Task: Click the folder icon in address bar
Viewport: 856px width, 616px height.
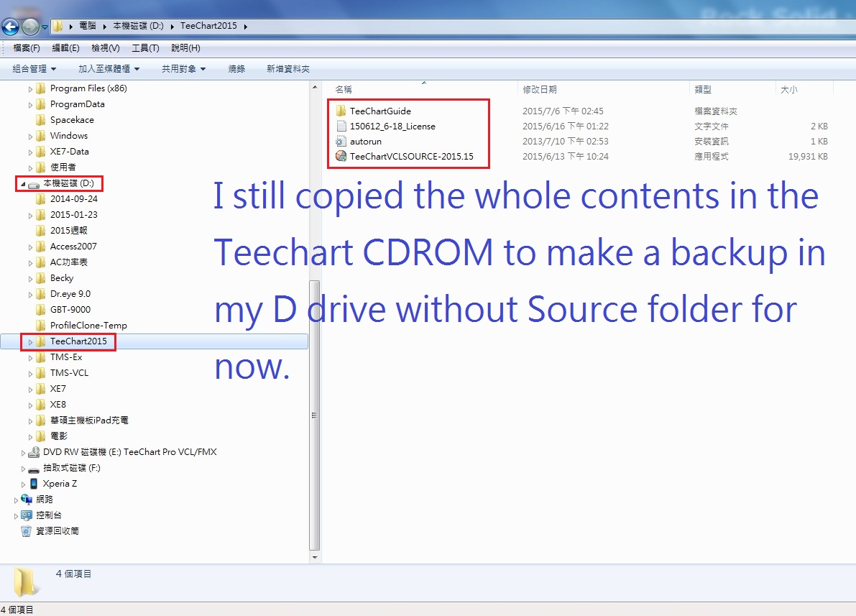Action: coord(58,26)
